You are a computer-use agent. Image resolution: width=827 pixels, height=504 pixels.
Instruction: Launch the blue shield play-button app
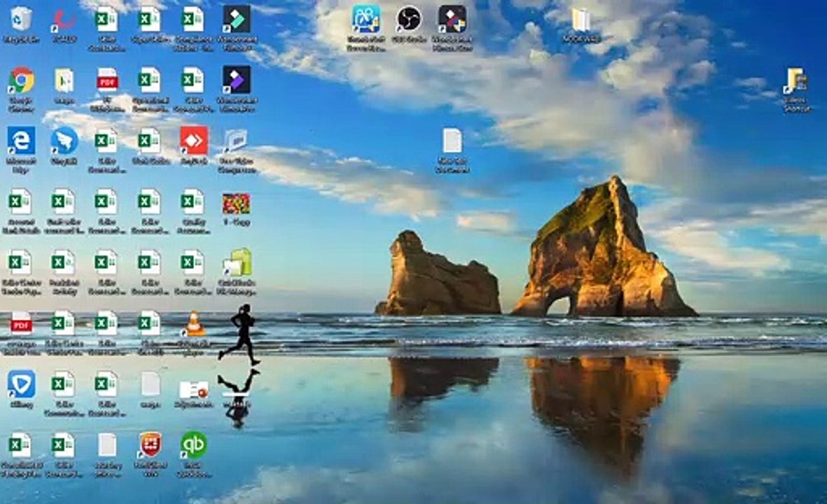click(22, 384)
